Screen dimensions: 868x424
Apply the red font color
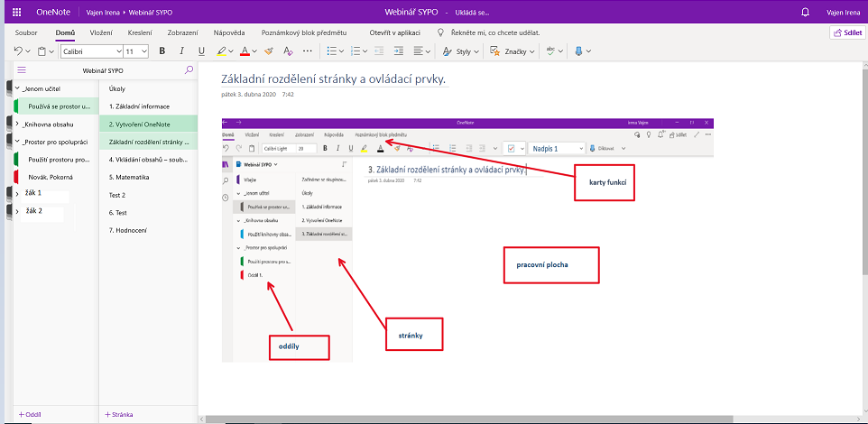pyautogui.click(x=245, y=51)
